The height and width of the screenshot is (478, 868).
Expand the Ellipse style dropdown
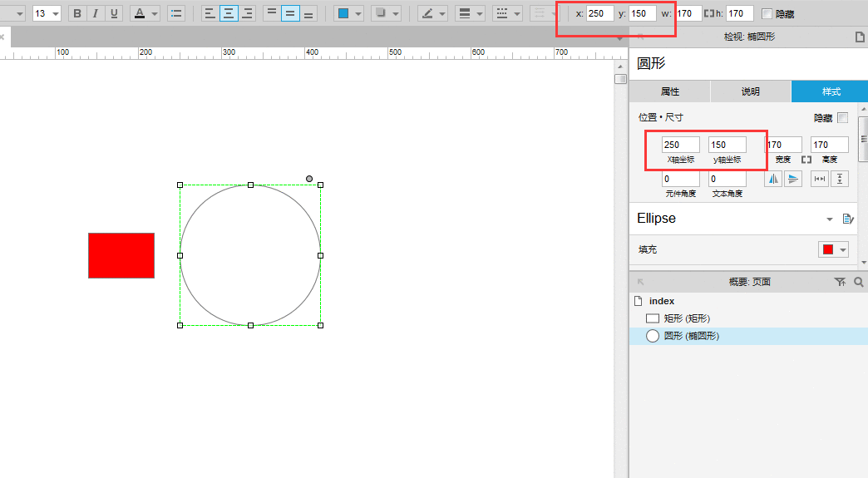click(x=829, y=219)
